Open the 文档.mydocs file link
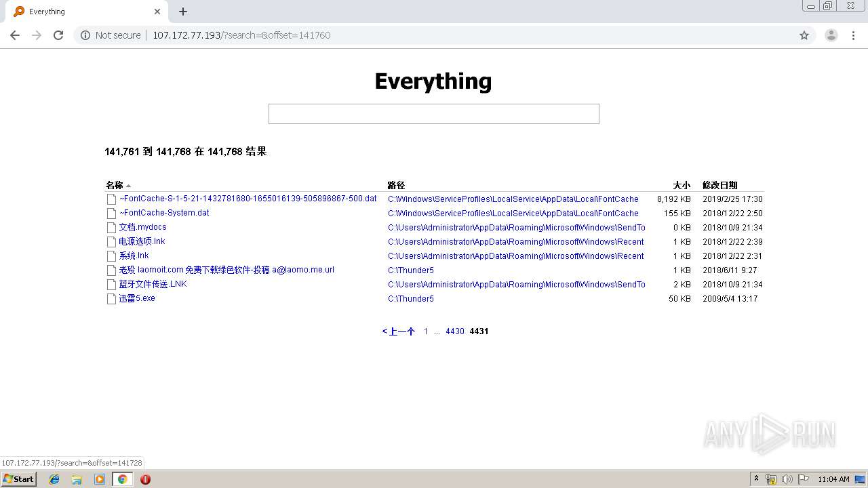868x488 pixels. point(143,227)
